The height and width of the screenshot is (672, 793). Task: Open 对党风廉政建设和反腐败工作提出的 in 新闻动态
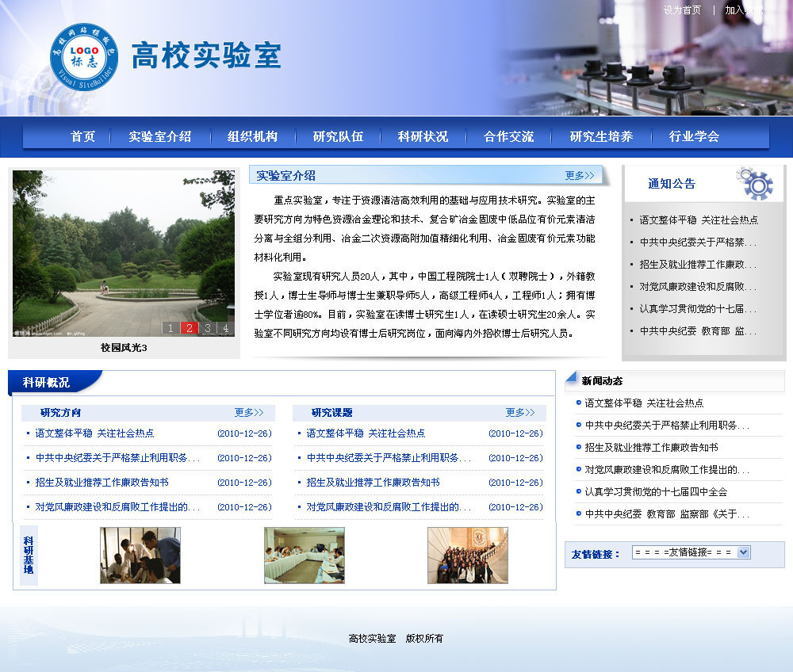coord(667,470)
